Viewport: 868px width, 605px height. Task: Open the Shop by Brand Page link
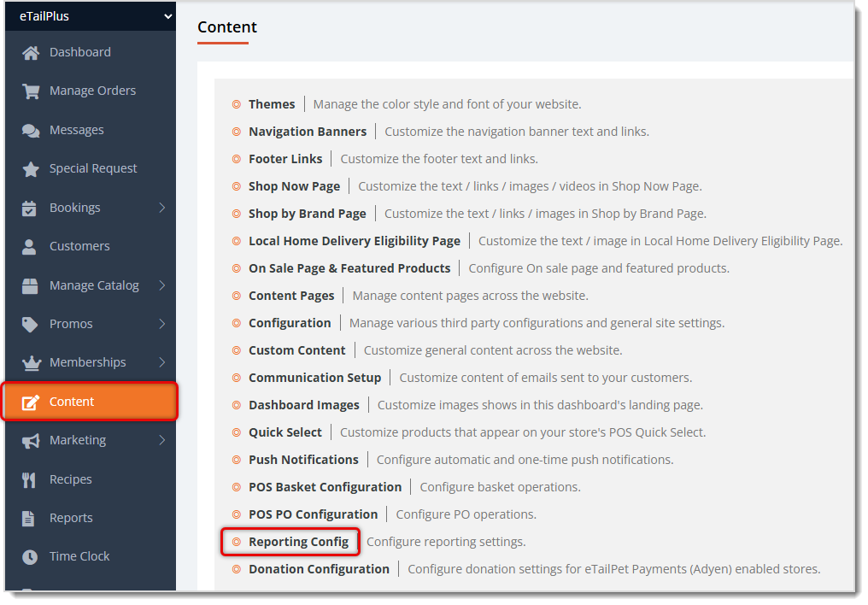[308, 214]
